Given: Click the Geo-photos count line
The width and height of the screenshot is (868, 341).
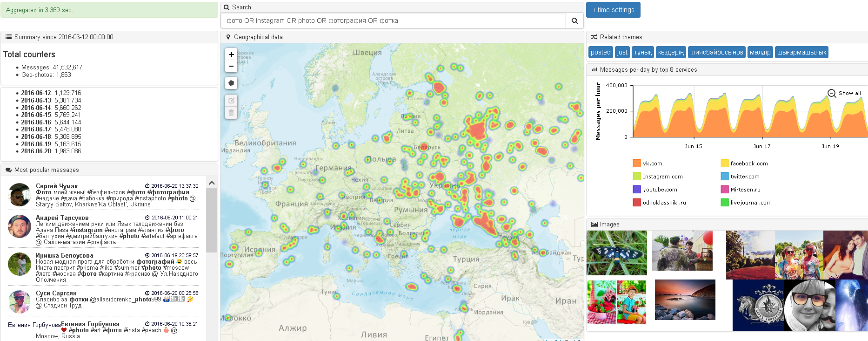Looking at the screenshot, I should [46, 75].
